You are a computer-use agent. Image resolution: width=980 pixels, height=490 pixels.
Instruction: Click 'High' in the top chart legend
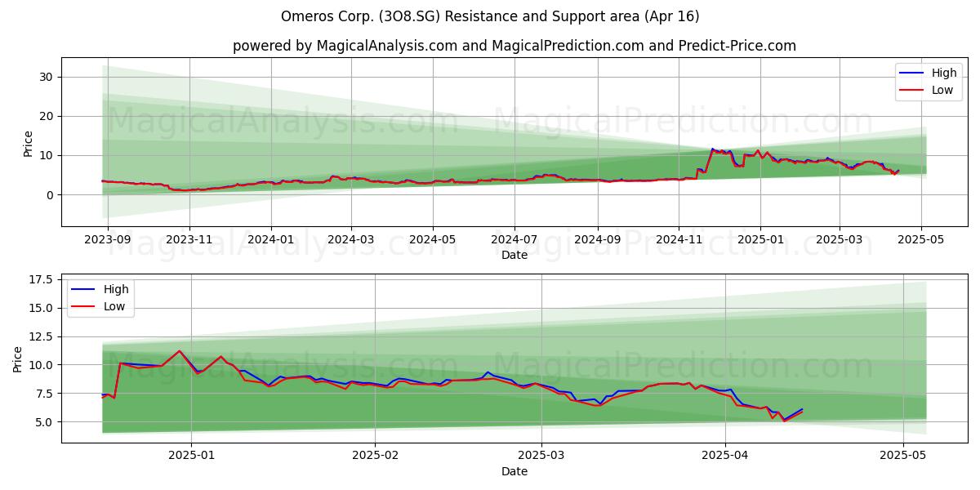click(x=944, y=73)
